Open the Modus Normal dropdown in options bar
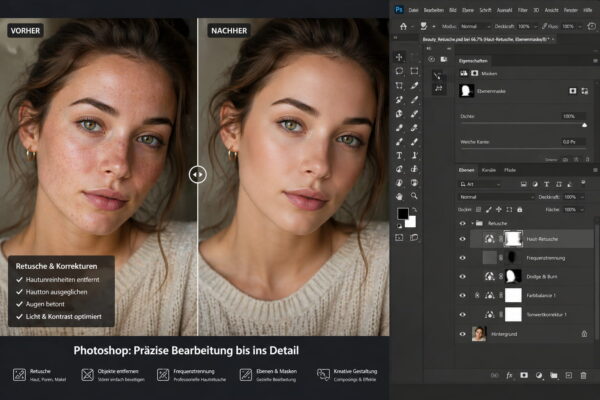Viewport: 600px width, 400px height. click(475, 26)
